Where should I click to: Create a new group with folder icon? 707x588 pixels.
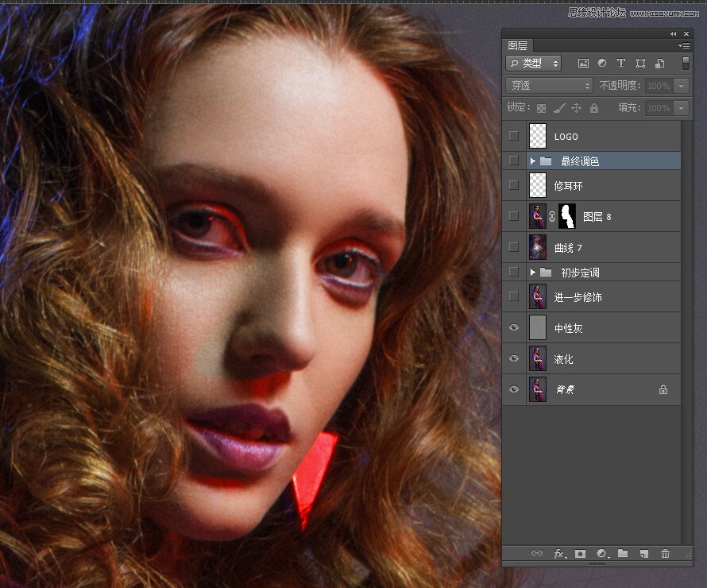[x=623, y=554]
